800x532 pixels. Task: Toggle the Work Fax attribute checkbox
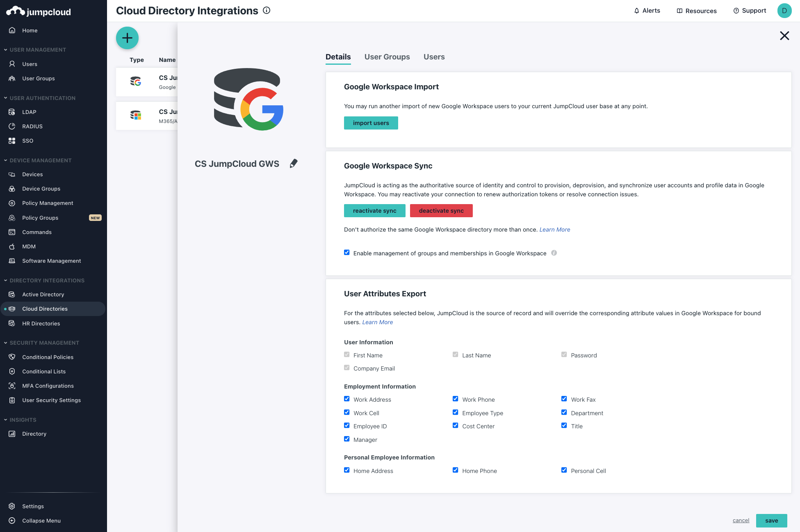[564, 399]
